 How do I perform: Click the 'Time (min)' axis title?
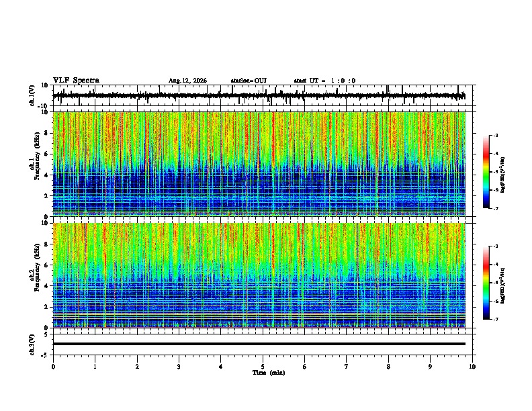click(x=269, y=373)
